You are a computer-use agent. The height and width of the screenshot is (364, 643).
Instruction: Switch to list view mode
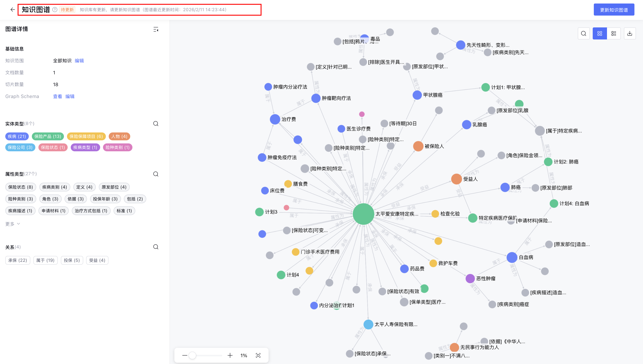coord(614,34)
